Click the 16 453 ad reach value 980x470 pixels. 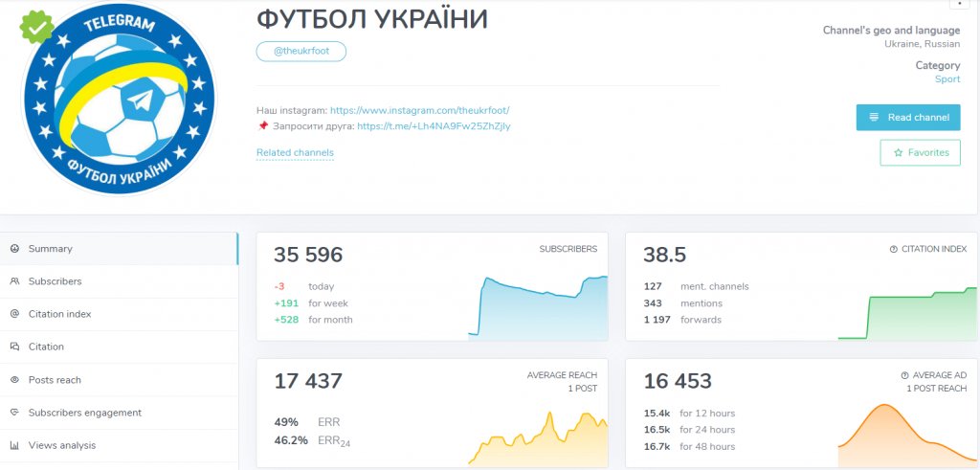pos(678,381)
